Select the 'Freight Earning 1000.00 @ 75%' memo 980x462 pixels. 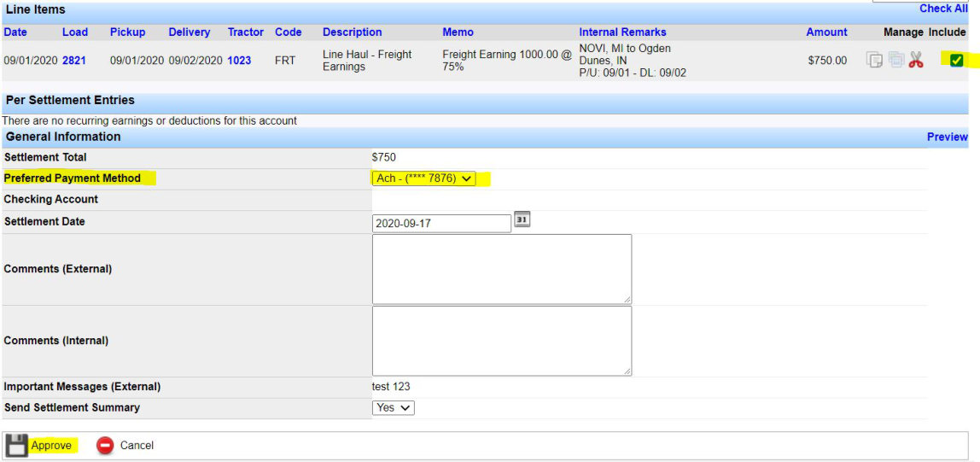coord(507,61)
